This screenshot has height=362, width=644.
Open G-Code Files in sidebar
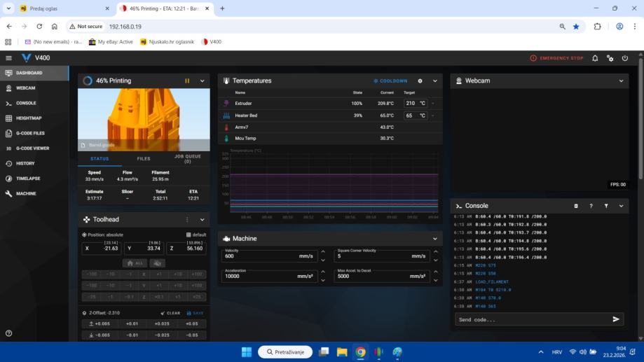[x=30, y=133]
